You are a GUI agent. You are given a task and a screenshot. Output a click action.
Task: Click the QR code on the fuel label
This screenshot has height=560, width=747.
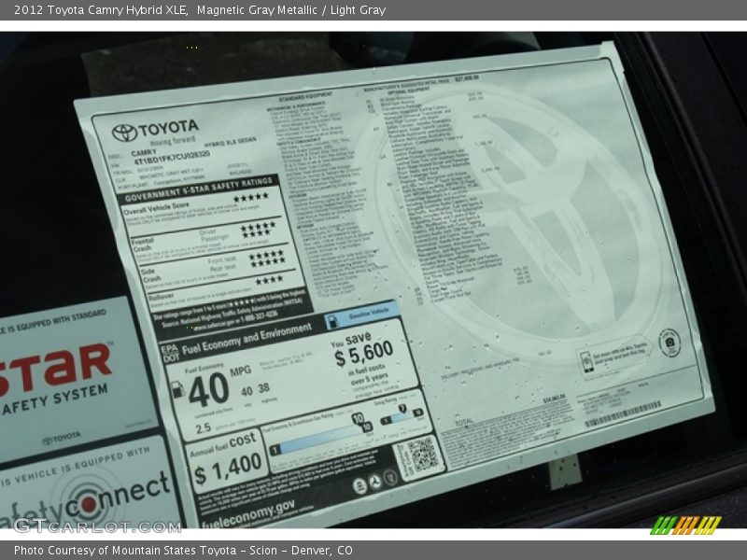[x=421, y=455]
